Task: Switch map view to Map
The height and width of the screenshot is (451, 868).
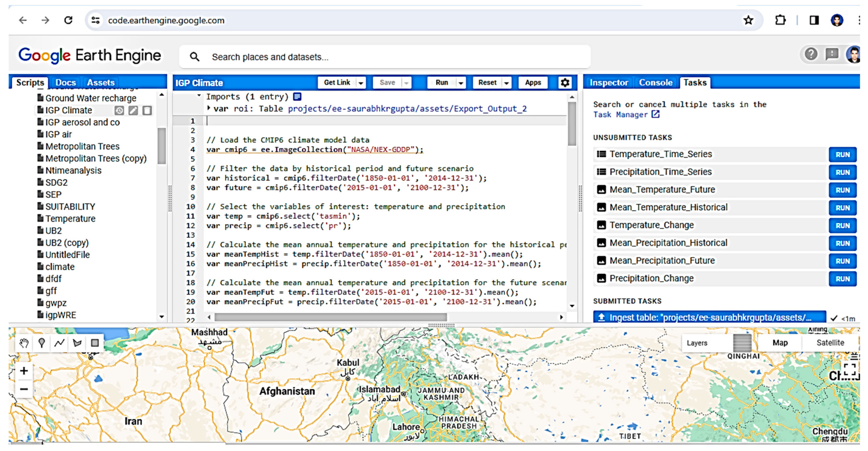Action: (x=780, y=343)
